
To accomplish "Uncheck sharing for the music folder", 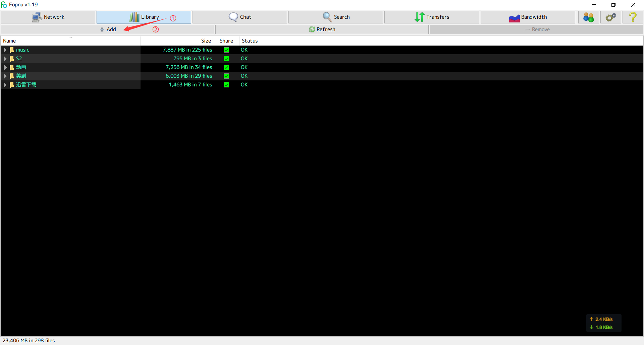I will 226,50.
